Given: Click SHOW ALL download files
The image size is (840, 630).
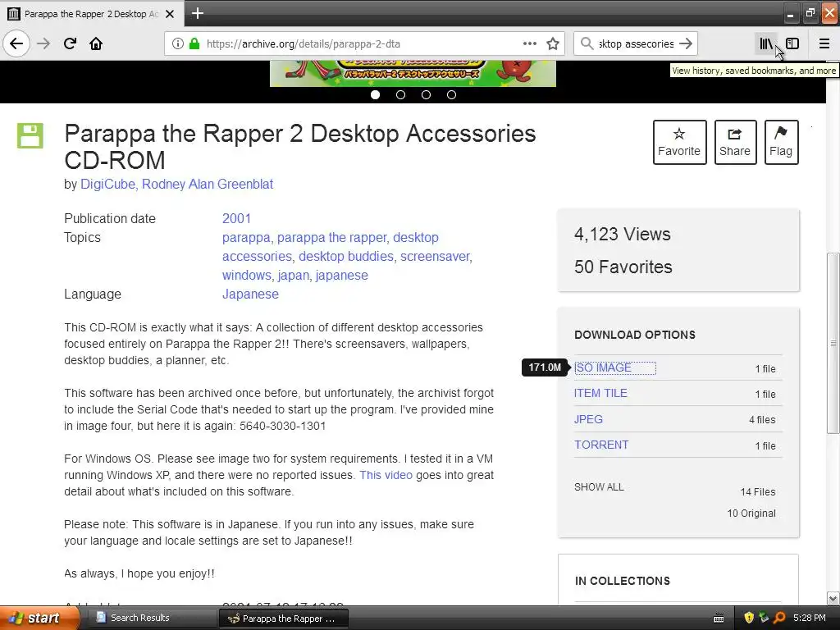Looking at the screenshot, I should click(x=599, y=487).
